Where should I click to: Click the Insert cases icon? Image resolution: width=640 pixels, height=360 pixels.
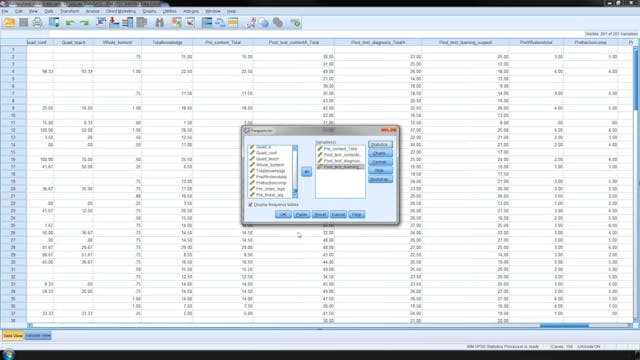[x=176, y=23]
